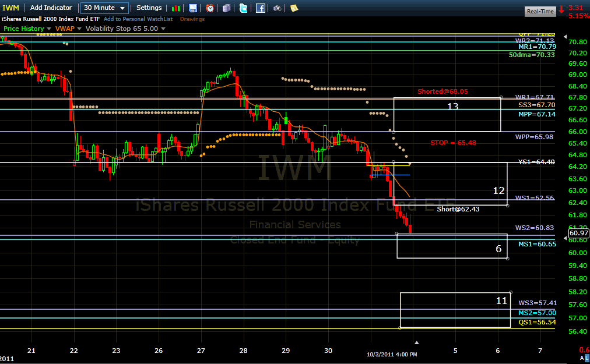Viewport: 590px width, 364px height.
Task: Click the red down arrow change indicator
Action: (561, 9)
